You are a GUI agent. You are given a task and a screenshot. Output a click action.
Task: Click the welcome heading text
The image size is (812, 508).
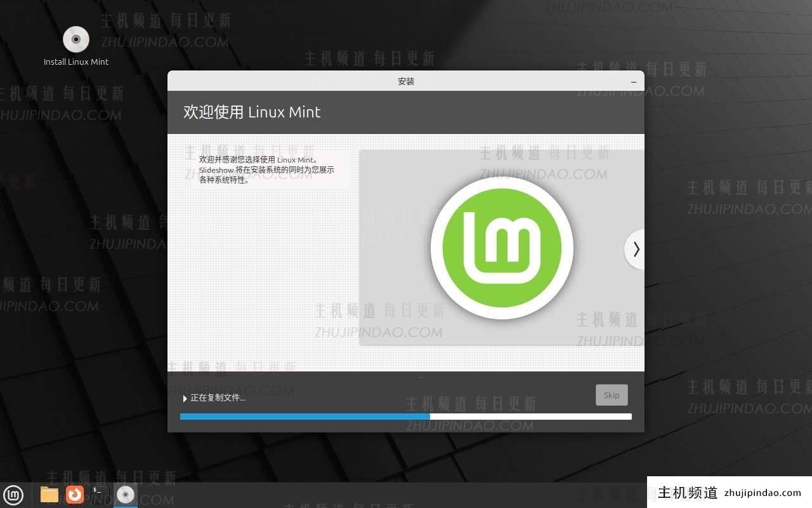tap(252, 112)
